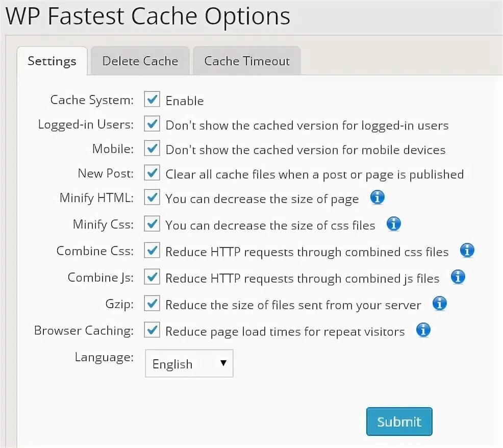Open the Combine Css info icon
Viewport: 503px width, 448px height.
point(467,251)
